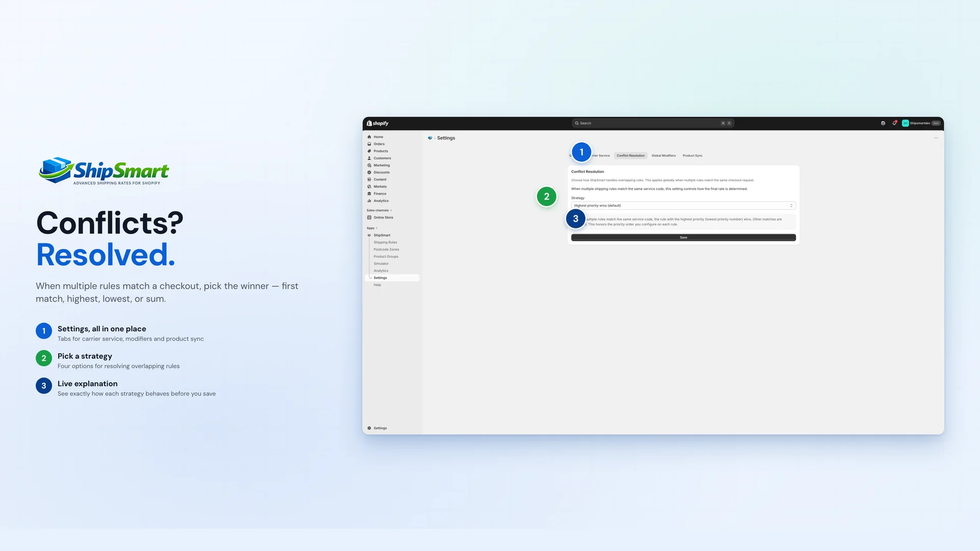Switch to the Global Modifiers tab
The width and height of the screenshot is (980, 551).
click(664, 156)
